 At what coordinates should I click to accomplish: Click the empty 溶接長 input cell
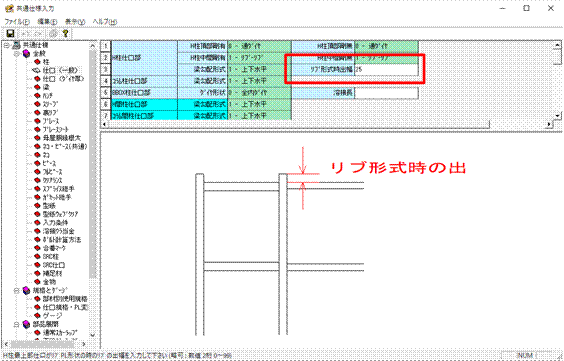pos(386,93)
